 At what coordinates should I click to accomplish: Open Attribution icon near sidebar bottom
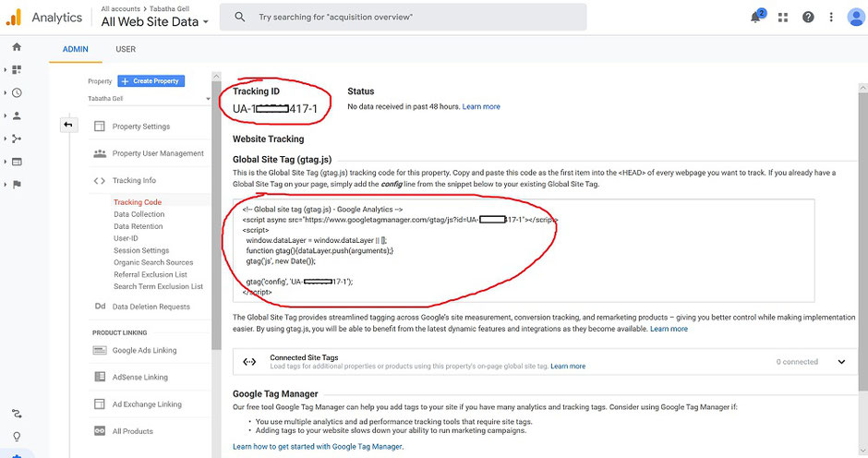click(x=17, y=414)
